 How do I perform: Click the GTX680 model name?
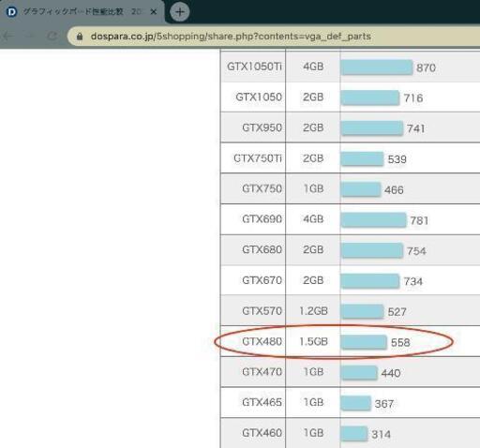(x=262, y=249)
